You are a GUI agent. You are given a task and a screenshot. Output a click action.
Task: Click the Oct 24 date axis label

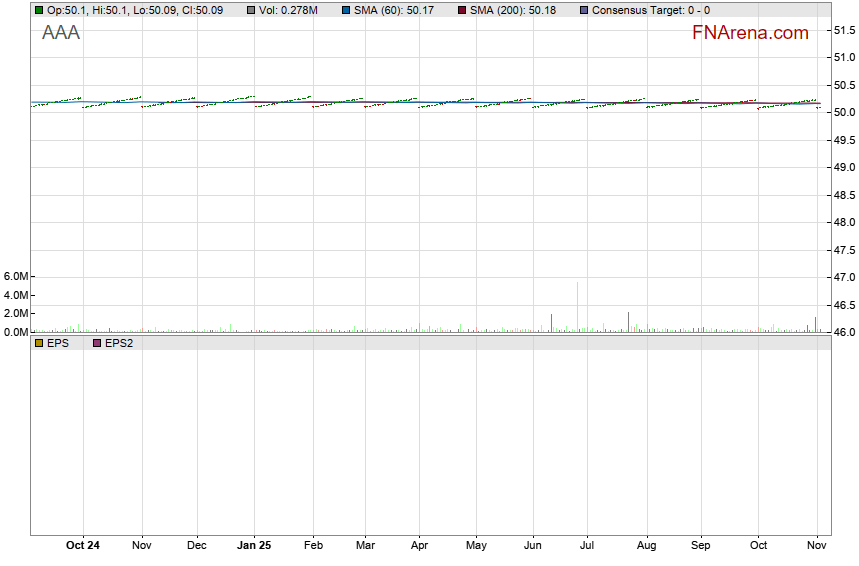point(83,546)
